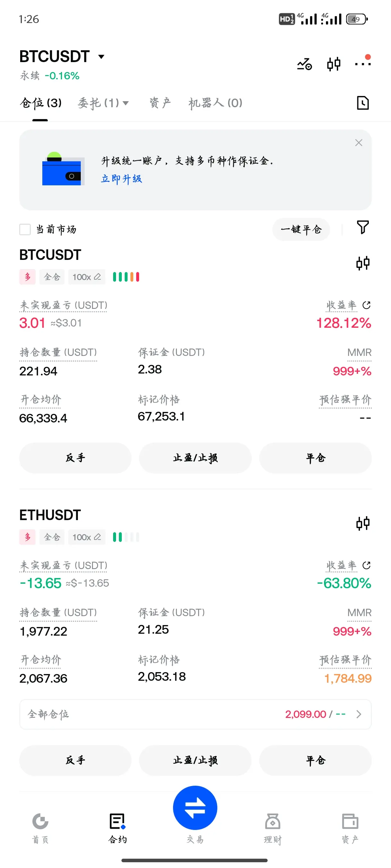Tap the 一键平仓 button
The image size is (391, 868).
301,229
